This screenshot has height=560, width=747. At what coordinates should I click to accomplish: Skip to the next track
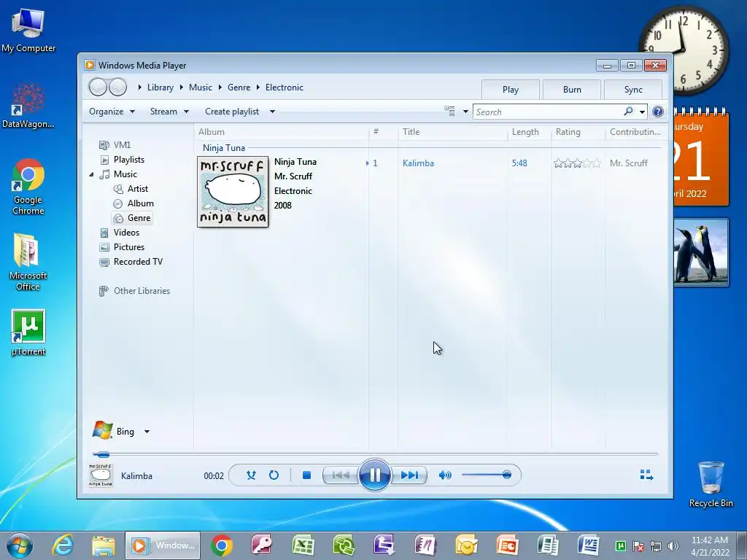coord(409,475)
